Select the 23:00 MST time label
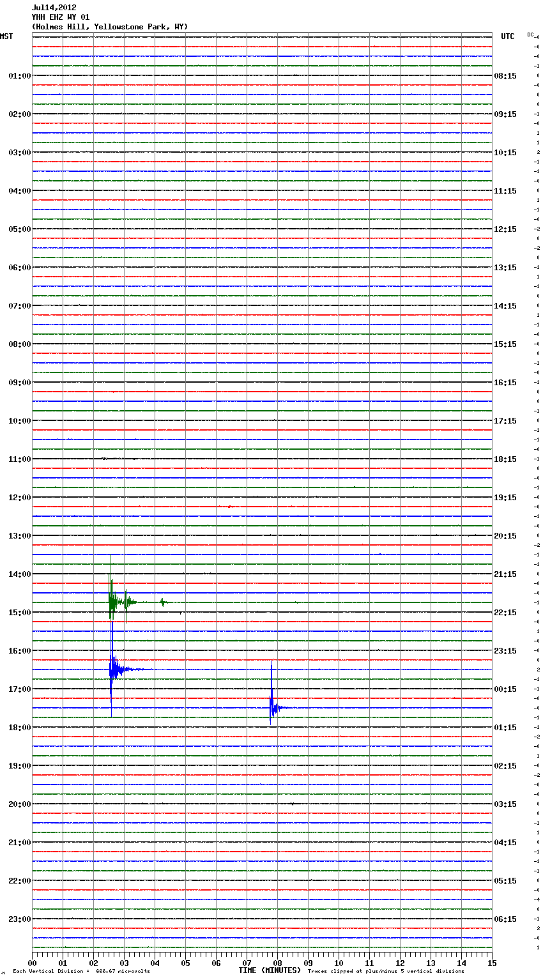 (20, 919)
